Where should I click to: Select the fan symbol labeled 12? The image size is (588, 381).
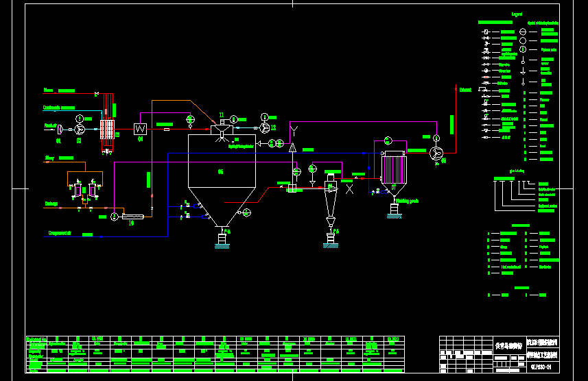coord(264,127)
